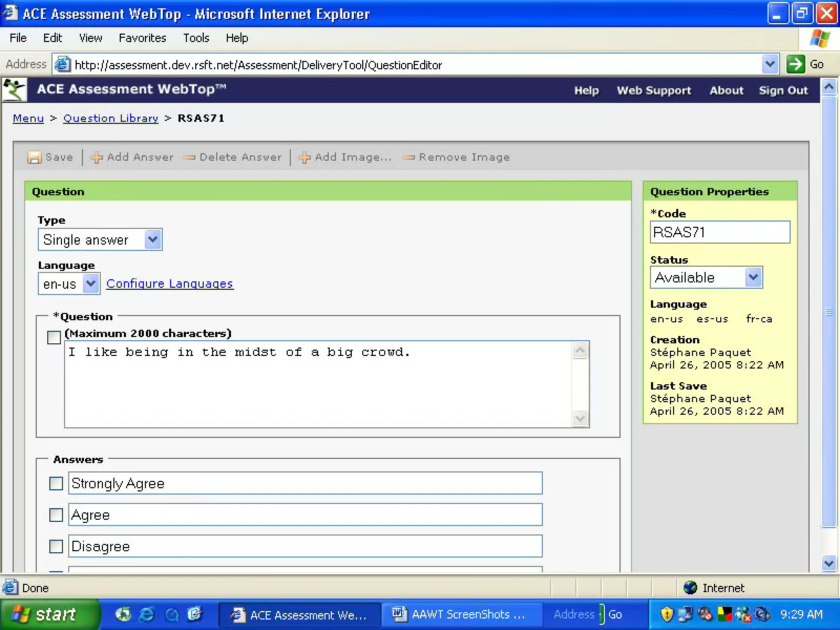Go to Question Library breadcrumb
840x630 pixels.
(x=111, y=118)
